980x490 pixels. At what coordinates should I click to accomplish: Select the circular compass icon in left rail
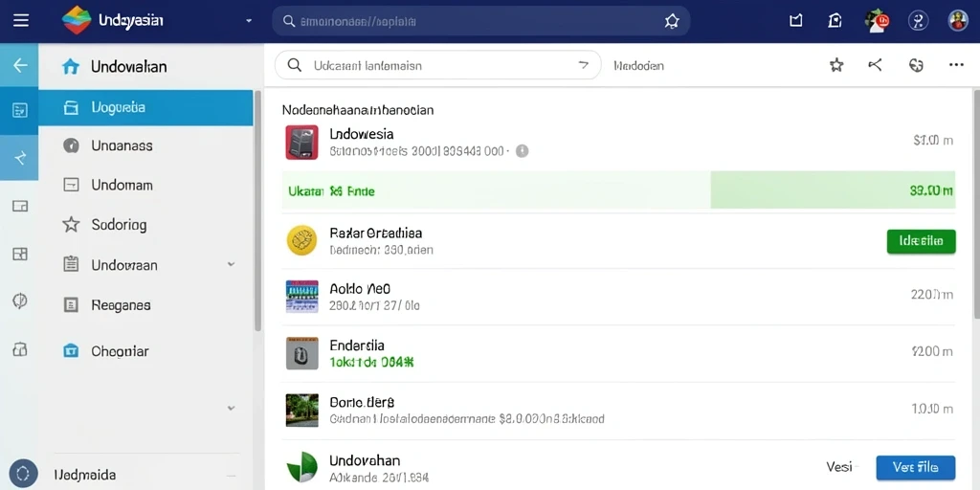20,301
